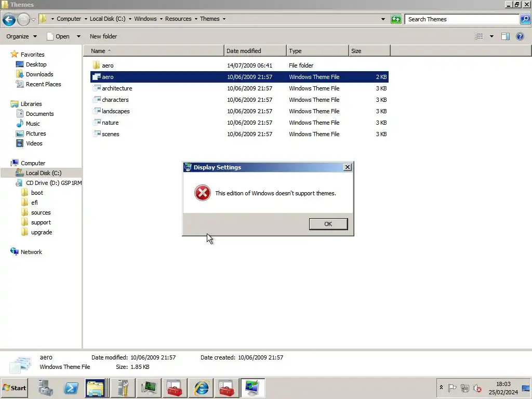Open the view options dropdown arrow
The width and height of the screenshot is (532, 399).
(x=491, y=36)
